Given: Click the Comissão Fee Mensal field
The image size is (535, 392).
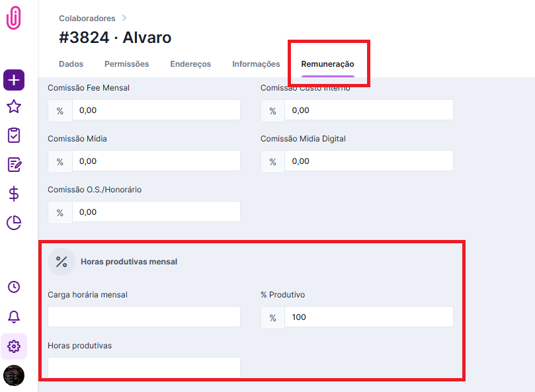Looking at the screenshot, I should 155,110.
